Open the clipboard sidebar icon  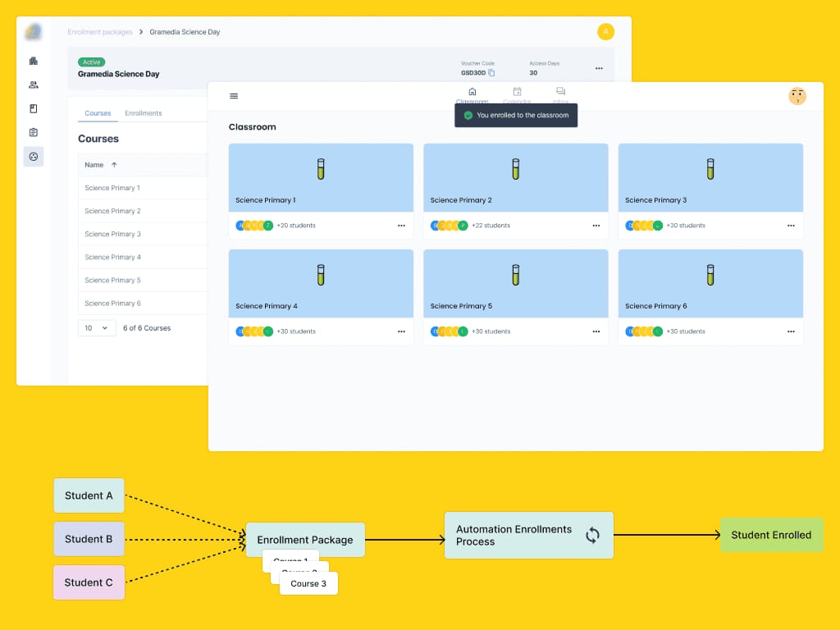coord(33,132)
